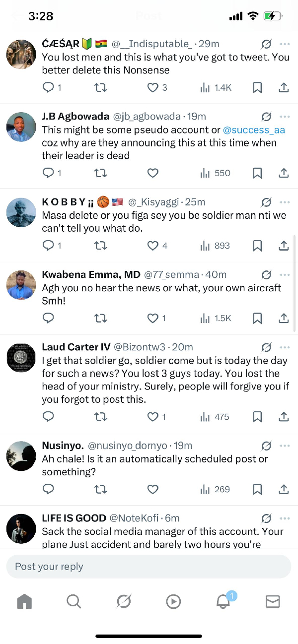The image size is (298, 644).
Task: Like Nusinyo's post about scheduled post
Action: pos(153,490)
